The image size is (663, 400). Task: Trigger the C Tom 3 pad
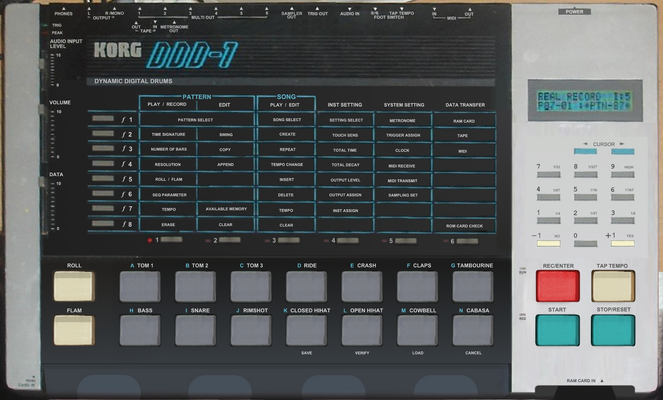tap(251, 287)
